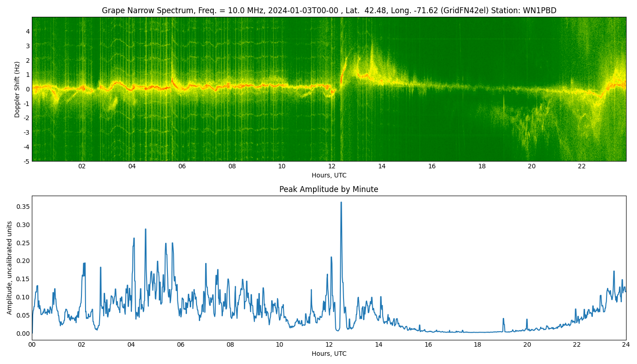Click "Hours, UTC" label below the spectrogram
The height and width of the screenshot is (364, 637).
point(329,175)
